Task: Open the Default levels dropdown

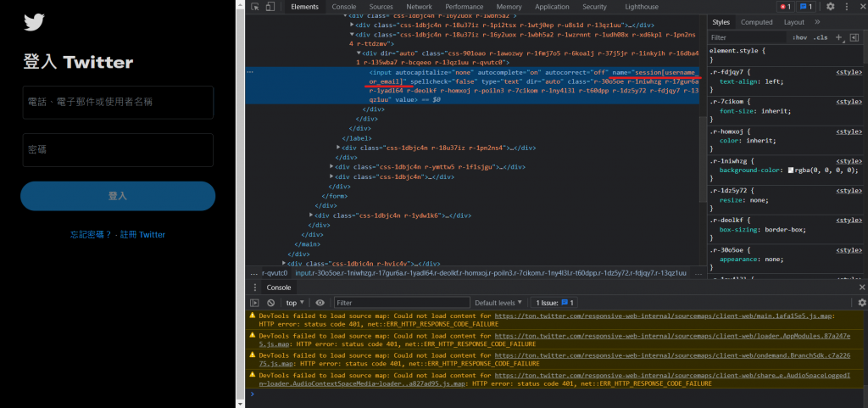Action: (x=498, y=303)
